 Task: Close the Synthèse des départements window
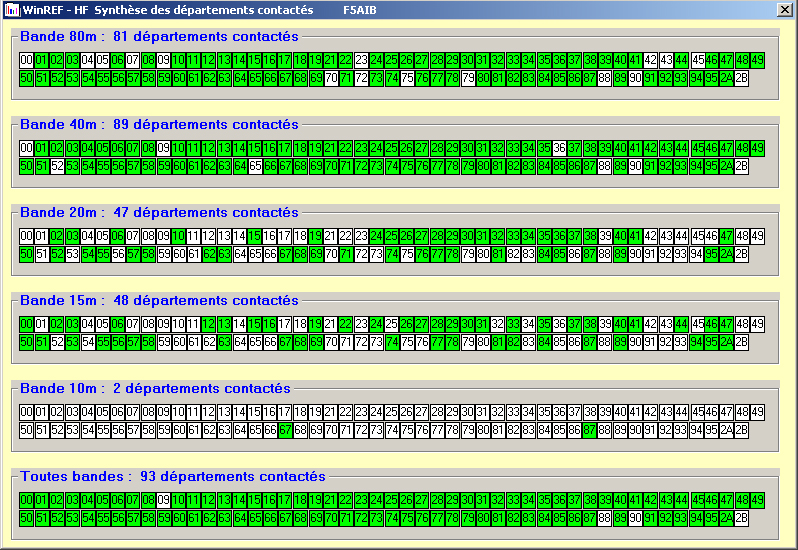[785, 10]
